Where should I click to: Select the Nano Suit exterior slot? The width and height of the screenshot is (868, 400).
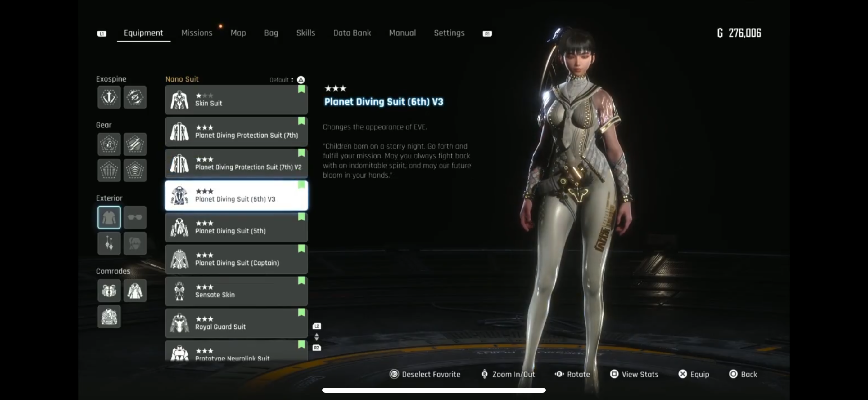point(109,217)
